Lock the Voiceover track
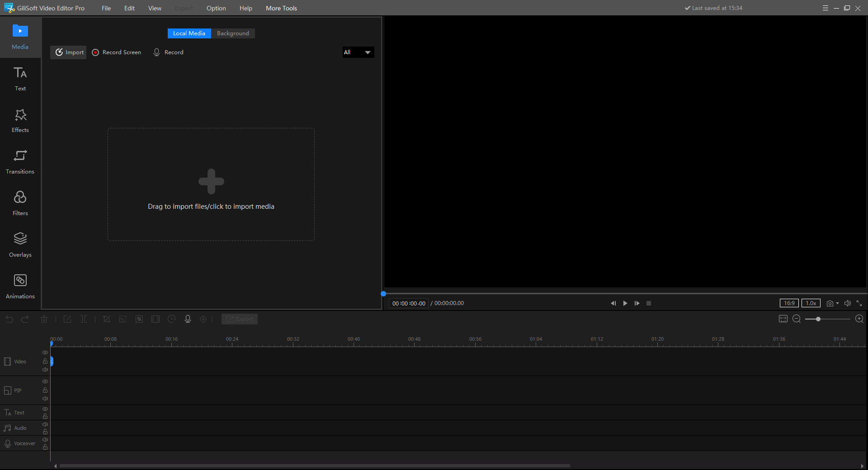868x470 pixels. coord(45,447)
